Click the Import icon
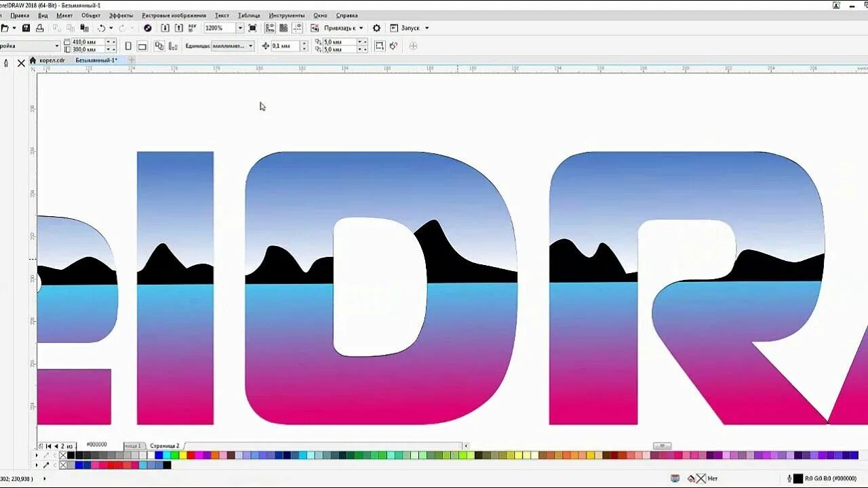Screen dimensions: 868x488 pyautogui.click(x=165, y=28)
